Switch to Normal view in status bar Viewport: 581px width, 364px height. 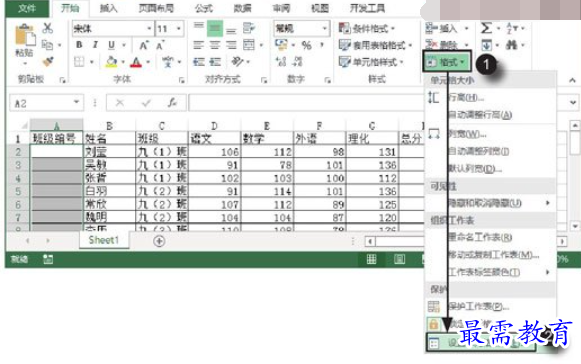click(x=371, y=259)
